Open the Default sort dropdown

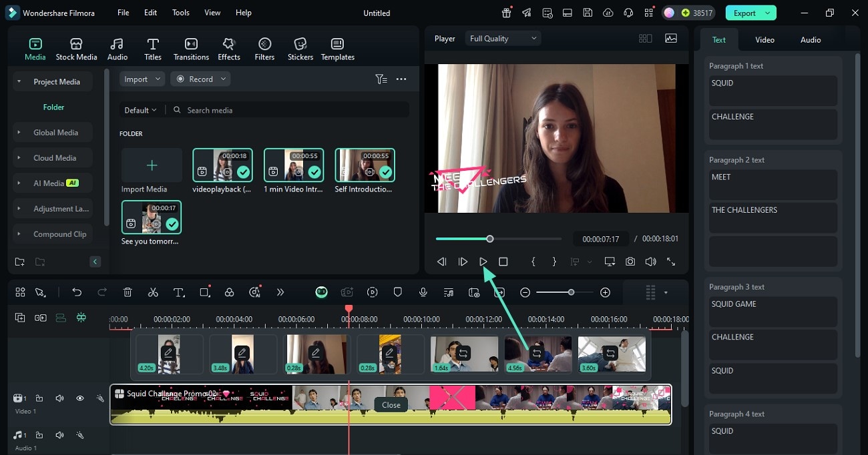pos(140,110)
